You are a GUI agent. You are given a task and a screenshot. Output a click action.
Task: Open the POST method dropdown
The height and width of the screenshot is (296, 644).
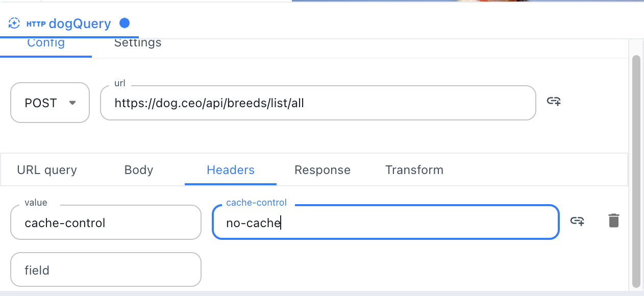coord(49,103)
